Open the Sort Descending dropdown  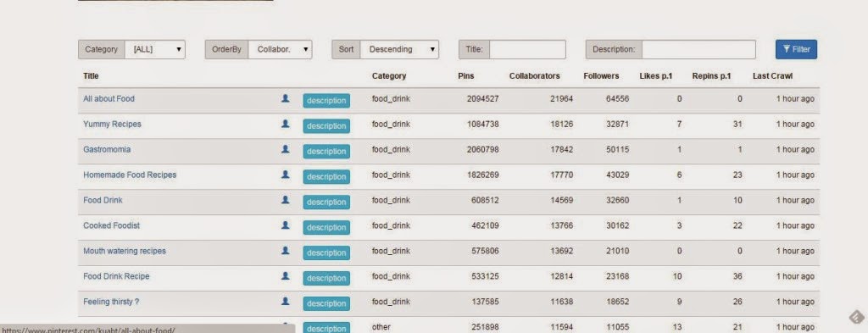click(399, 49)
